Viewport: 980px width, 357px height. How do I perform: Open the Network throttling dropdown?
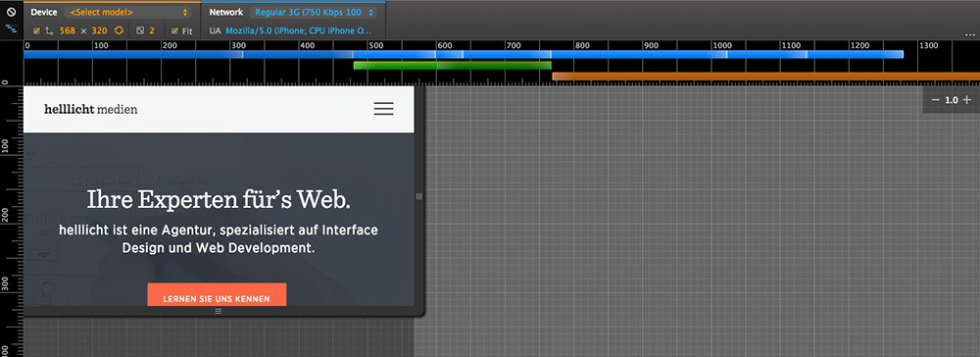click(313, 12)
